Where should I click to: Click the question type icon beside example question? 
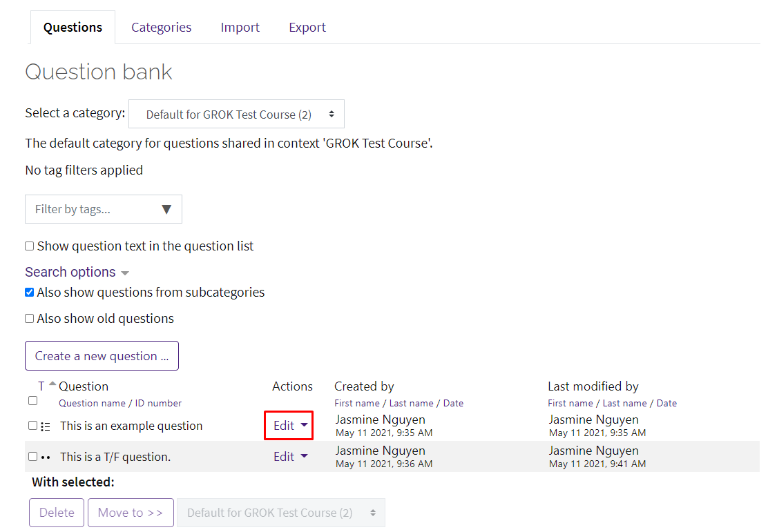tap(46, 426)
